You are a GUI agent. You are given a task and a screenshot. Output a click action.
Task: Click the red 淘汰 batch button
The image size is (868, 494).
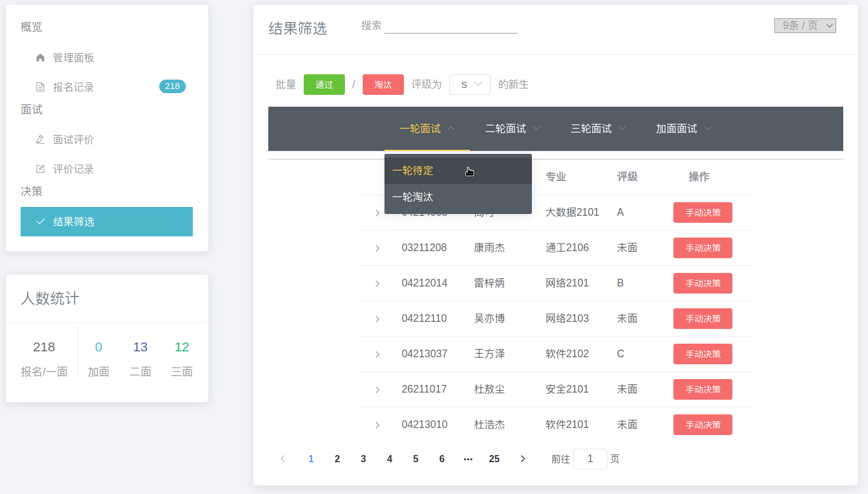[383, 84]
